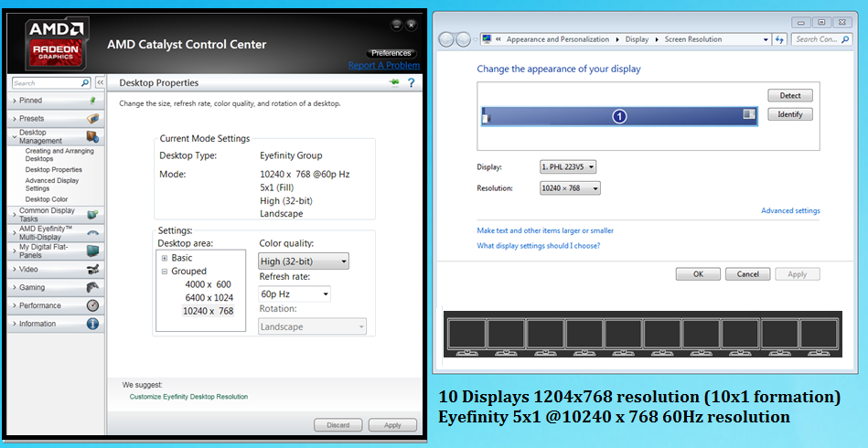Click the Advanced settings link
Viewport: 868px width, 448px height.
click(x=790, y=210)
